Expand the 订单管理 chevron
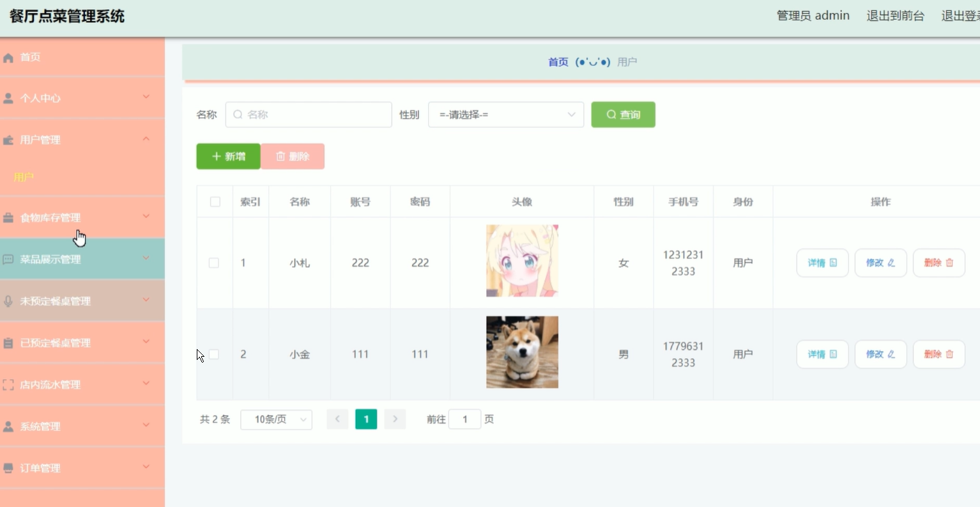 [x=146, y=467]
